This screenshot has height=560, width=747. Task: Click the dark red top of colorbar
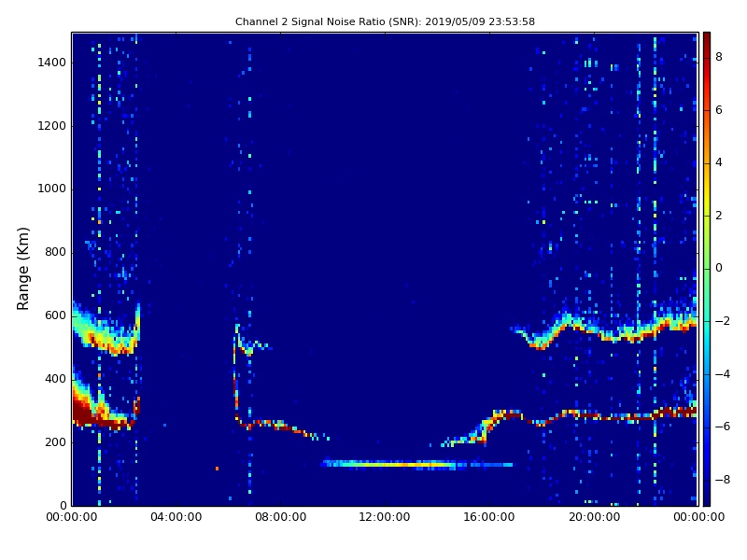[707, 38]
